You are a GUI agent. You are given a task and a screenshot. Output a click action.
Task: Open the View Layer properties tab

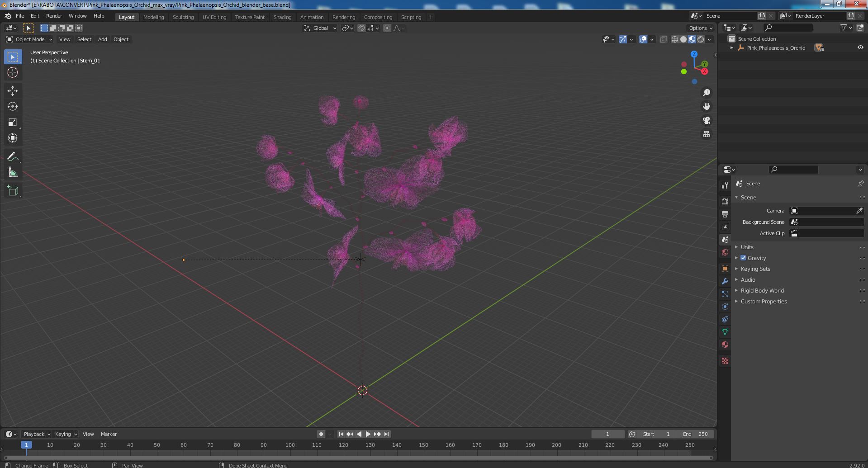pos(725,227)
